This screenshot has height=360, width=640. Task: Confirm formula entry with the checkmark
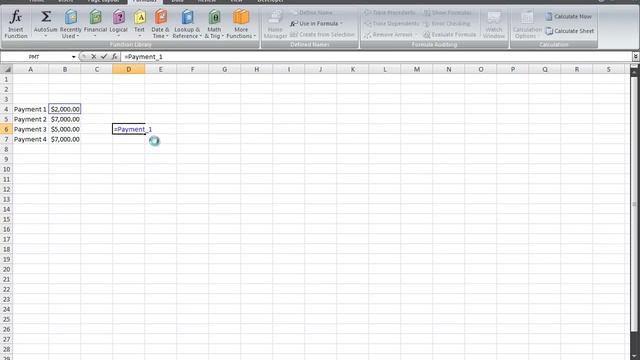(104, 57)
